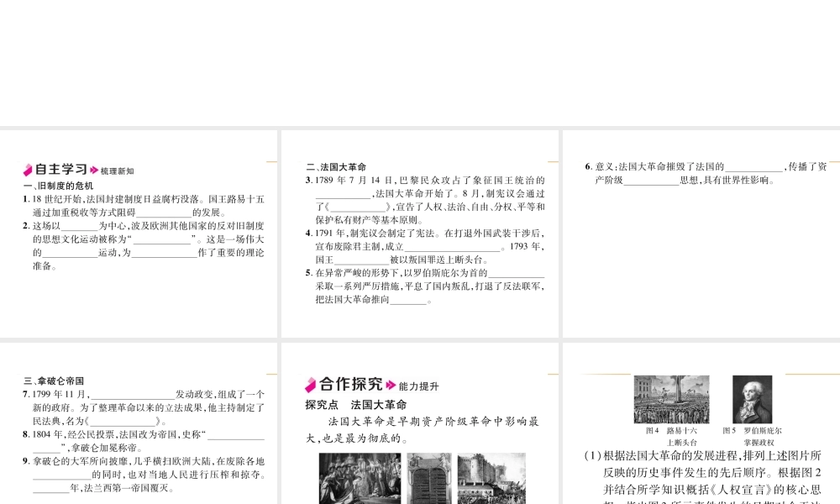This screenshot has height=504, width=840.
Task: Select the Declaration of Rights tablet image
Action: point(428,479)
